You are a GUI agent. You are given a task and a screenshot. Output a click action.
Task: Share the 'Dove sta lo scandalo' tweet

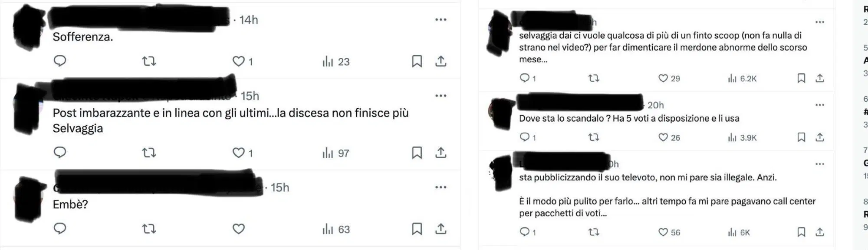click(819, 137)
